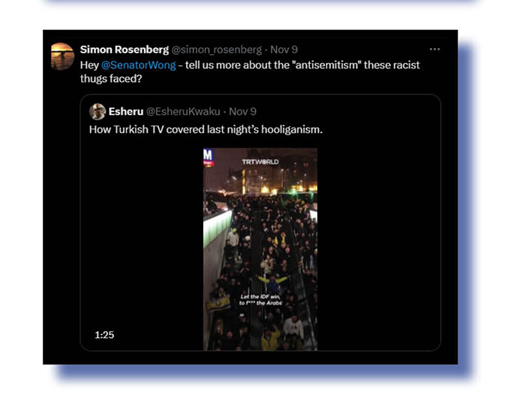The image size is (532, 401).
Task: Click the Esheru display name
Action: (125, 111)
